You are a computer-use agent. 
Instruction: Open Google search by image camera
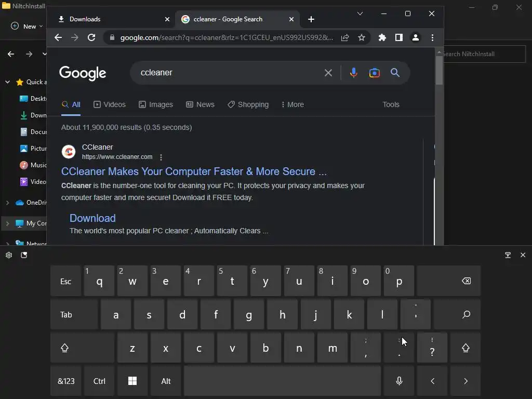pos(374,73)
